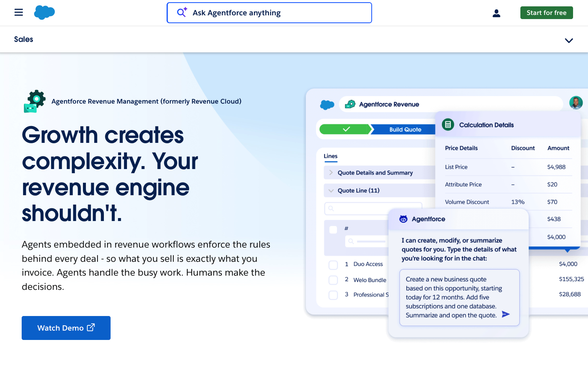Image resolution: width=588 pixels, height=368 pixels.
Task: Click the Salesforce cloud logo in header
Action: (x=44, y=12)
